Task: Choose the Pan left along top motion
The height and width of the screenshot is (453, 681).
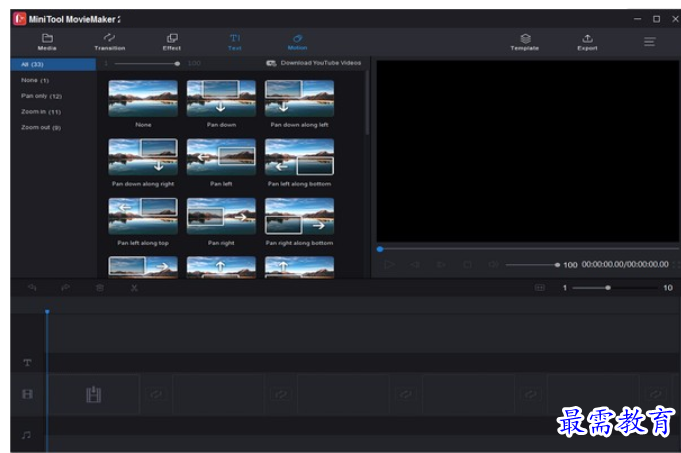Action: pyautogui.click(x=143, y=216)
